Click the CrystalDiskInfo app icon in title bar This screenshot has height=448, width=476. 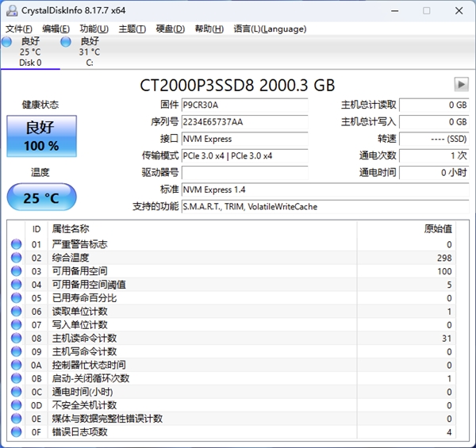coord(12,10)
